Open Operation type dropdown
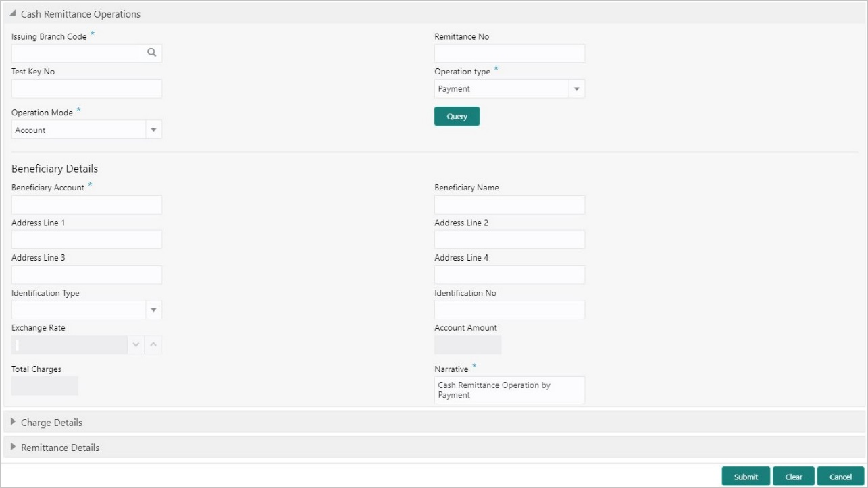868x488 pixels. 576,89
